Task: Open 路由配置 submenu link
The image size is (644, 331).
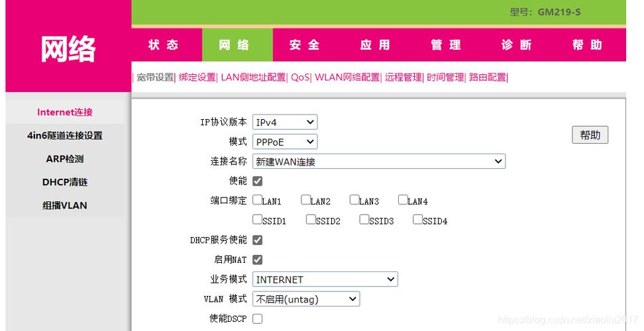Action: tap(488, 77)
